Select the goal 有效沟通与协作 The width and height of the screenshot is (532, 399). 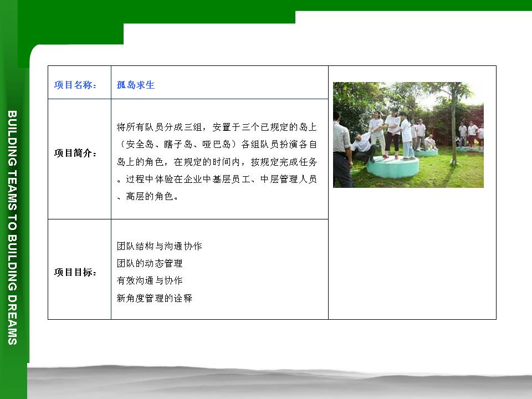pyautogui.click(x=150, y=280)
